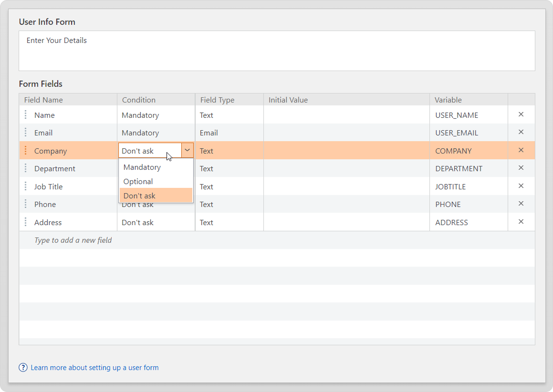This screenshot has height=392, width=553.
Task: Click the JOBTITLE variable cell
Action: point(469,186)
